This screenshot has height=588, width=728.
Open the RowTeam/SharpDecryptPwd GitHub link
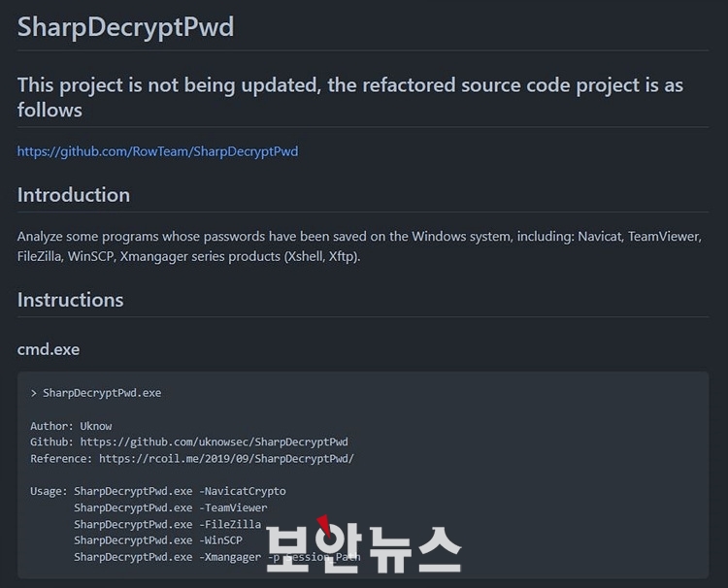[x=157, y=151]
